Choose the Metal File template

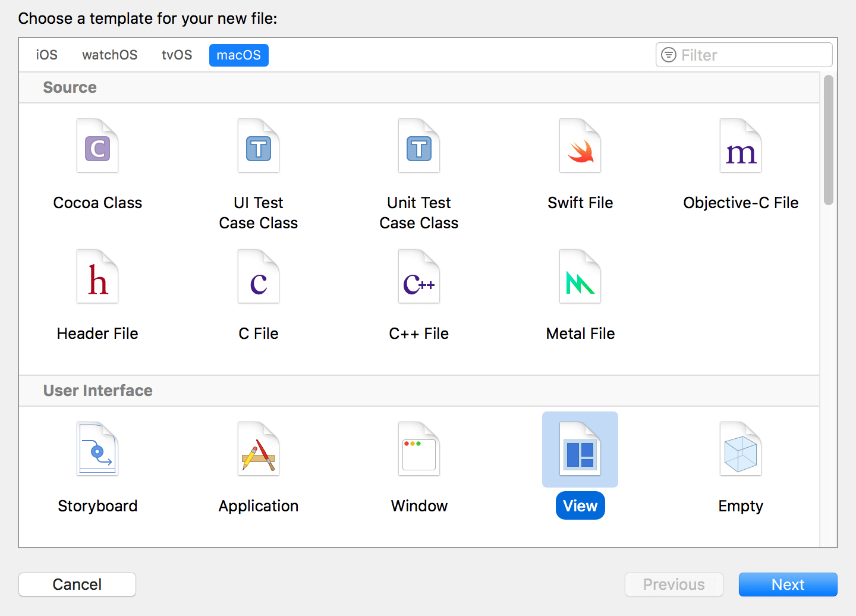point(580,277)
